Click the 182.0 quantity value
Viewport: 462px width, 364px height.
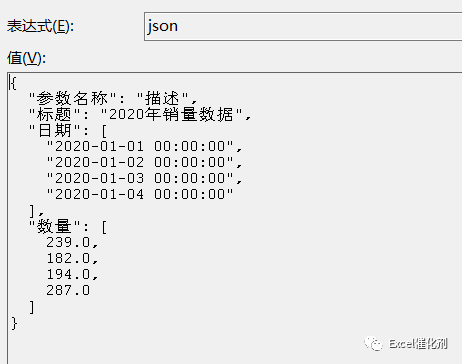tap(68, 258)
